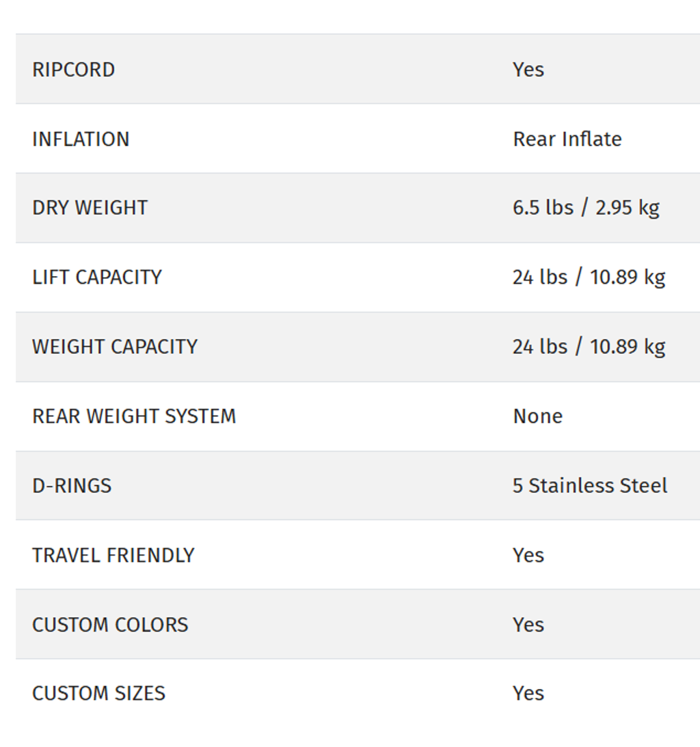
Task: Select the Yes value beside CUSTOM SIZES
Action: point(528,693)
